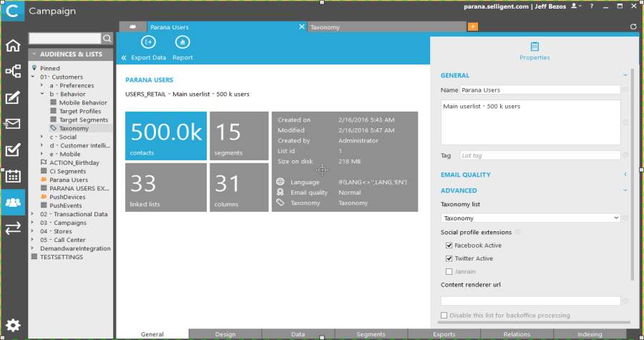Open the Taxonomy list dropdown
Image resolution: width=644 pixels, height=340 pixels.
(x=530, y=218)
